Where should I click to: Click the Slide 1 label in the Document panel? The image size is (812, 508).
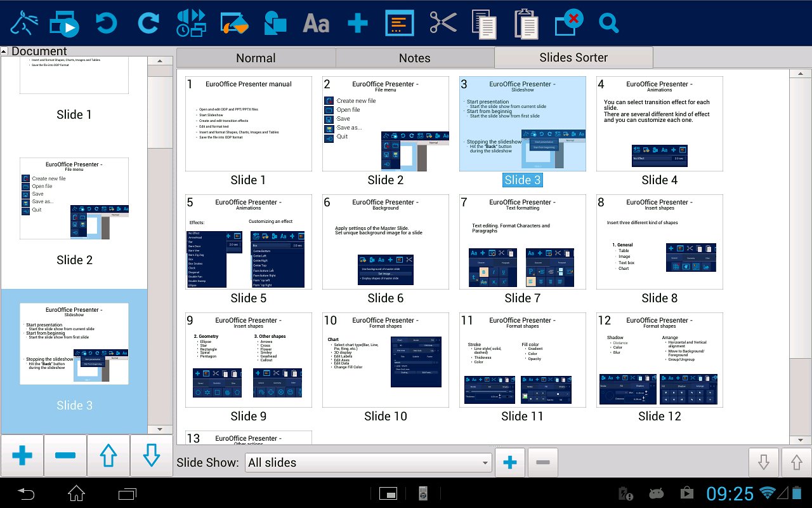coord(74,114)
